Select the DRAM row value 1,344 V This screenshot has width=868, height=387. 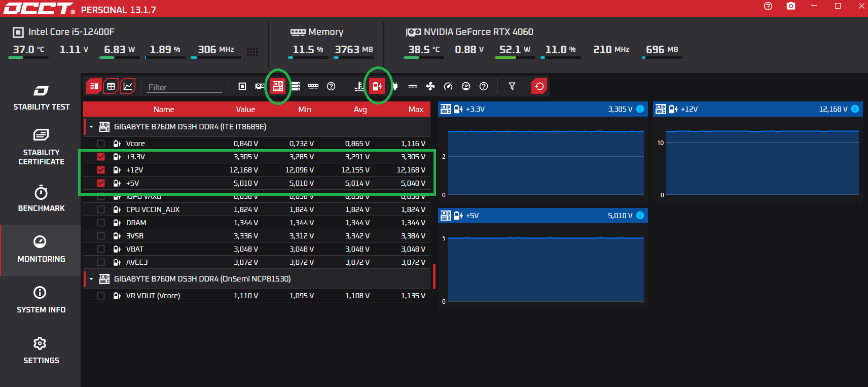click(246, 223)
